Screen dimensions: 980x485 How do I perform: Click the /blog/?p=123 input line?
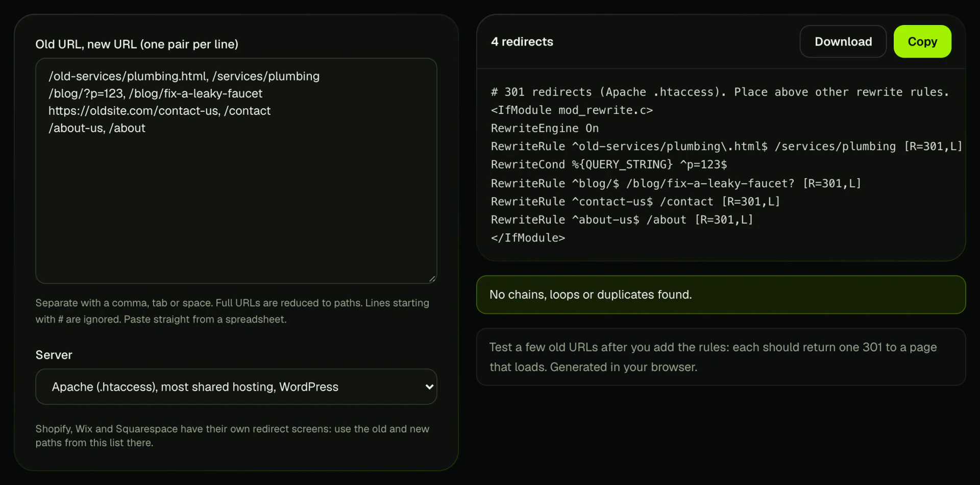click(x=155, y=93)
